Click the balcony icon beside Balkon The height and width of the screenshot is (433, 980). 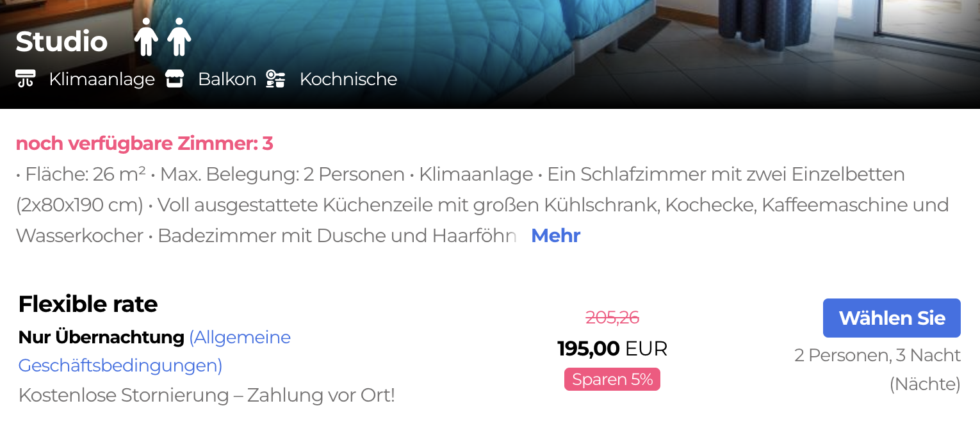click(174, 79)
